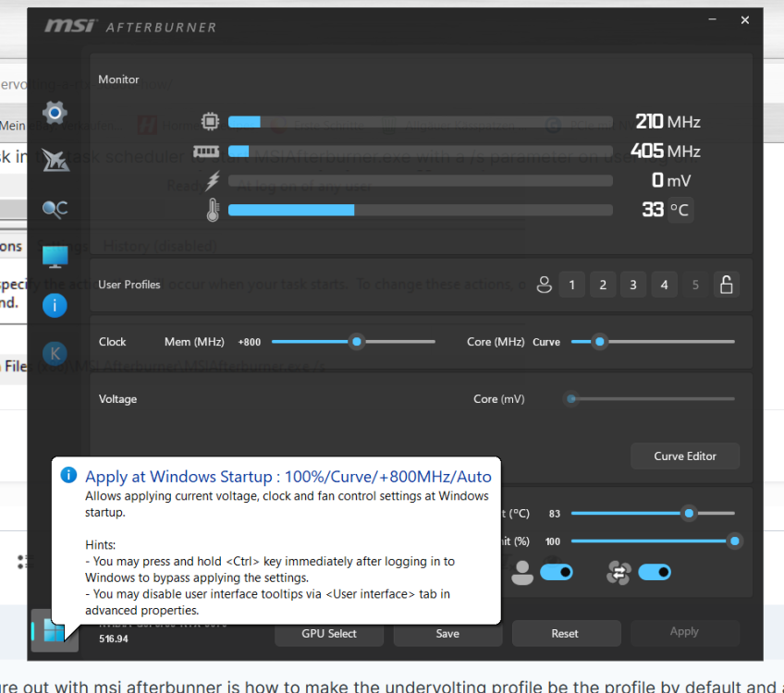Show information via blue info icon
Image resolution: width=784 pixels, height=693 pixels.
55,305
